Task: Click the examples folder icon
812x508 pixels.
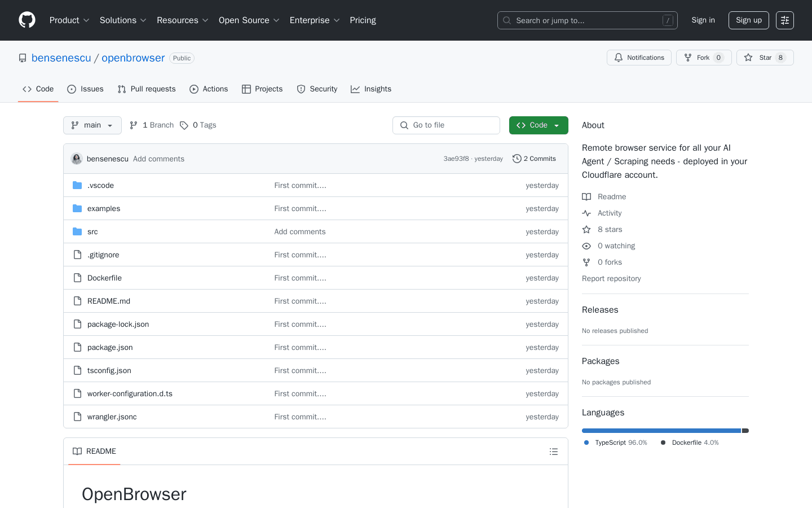Action: pos(77,208)
